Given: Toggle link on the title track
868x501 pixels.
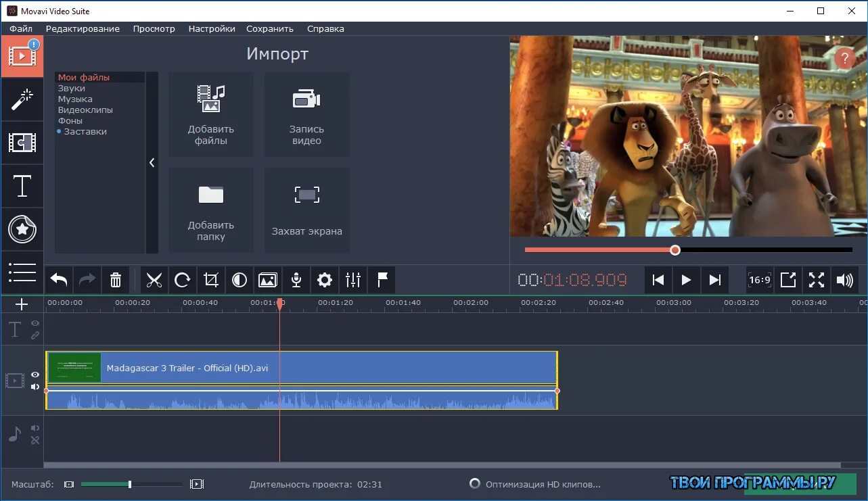Looking at the screenshot, I should click(x=35, y=335).
